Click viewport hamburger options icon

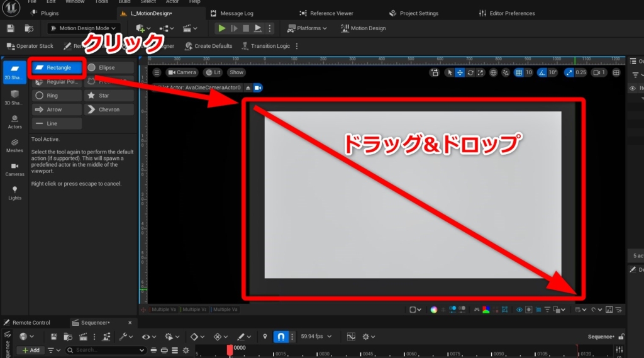[x=157, y=72]
